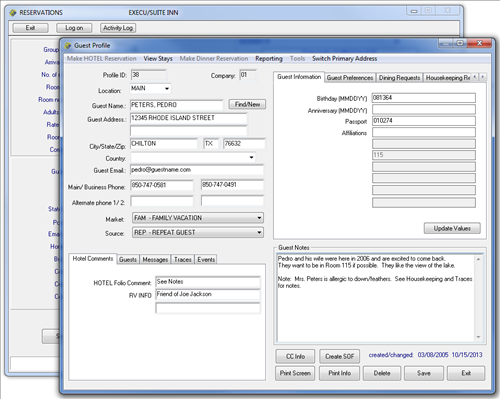500x399 pixels.
Task: Click the Guest Email field
Action: tap(197, 170)
